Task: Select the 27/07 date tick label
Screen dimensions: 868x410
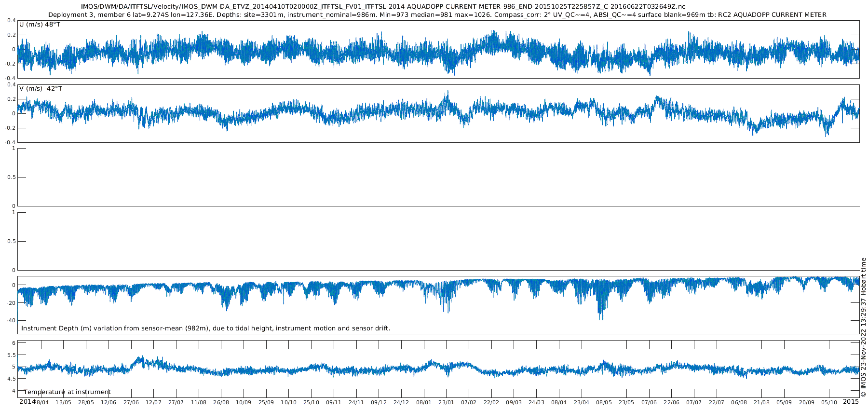Action: point(176,403)
